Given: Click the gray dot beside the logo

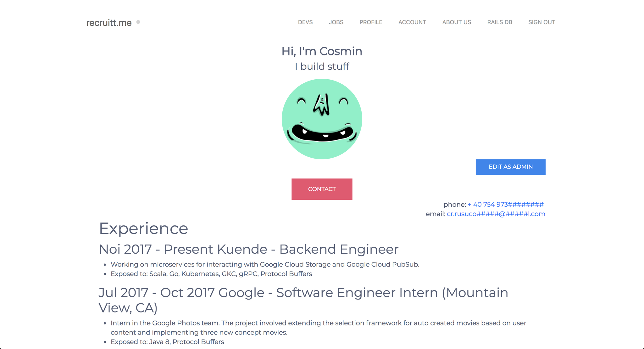Looking at the screenshot, I should tap(138, 22).
